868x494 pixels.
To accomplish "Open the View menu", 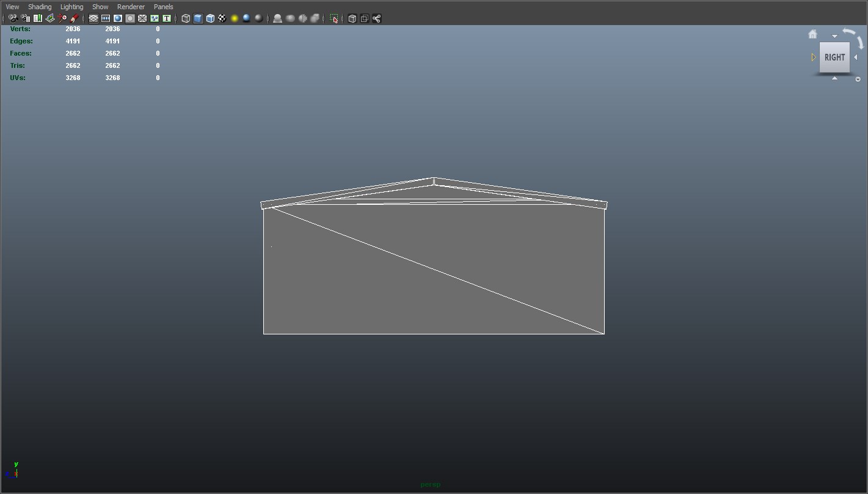I will tap(12, 7).
